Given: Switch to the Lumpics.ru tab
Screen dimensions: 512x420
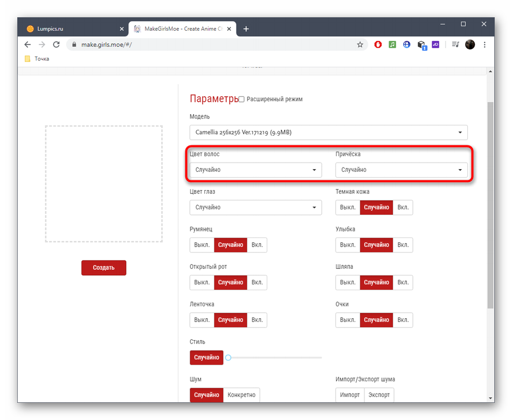Looking at the screenshot, I should pos(70,29).
